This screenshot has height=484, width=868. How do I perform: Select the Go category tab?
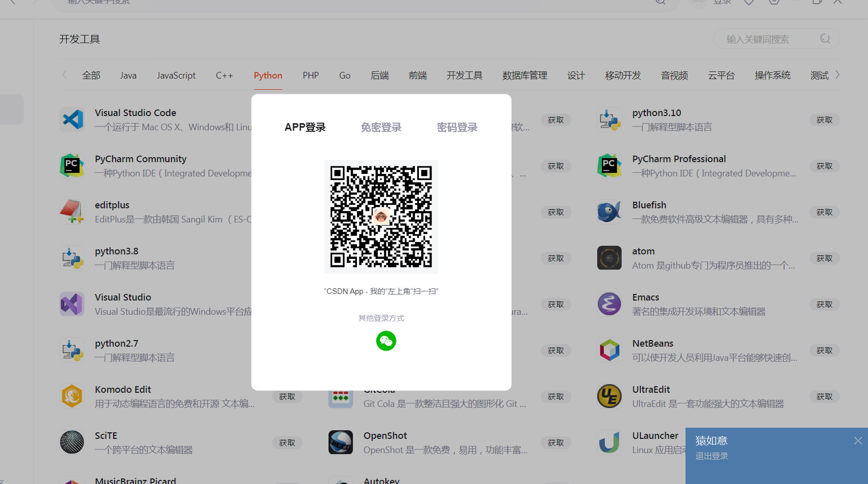345,76
